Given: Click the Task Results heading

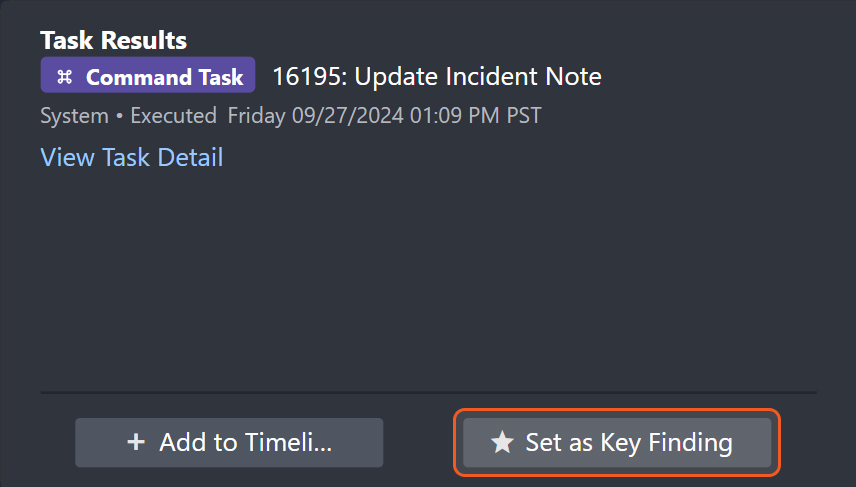Looking at the screenshot, I should 113,41.
